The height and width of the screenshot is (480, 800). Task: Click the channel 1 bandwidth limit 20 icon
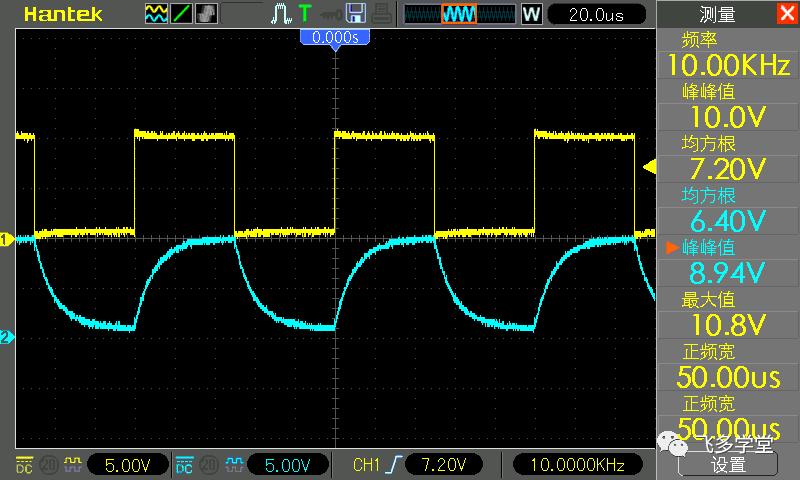(49, 465)
